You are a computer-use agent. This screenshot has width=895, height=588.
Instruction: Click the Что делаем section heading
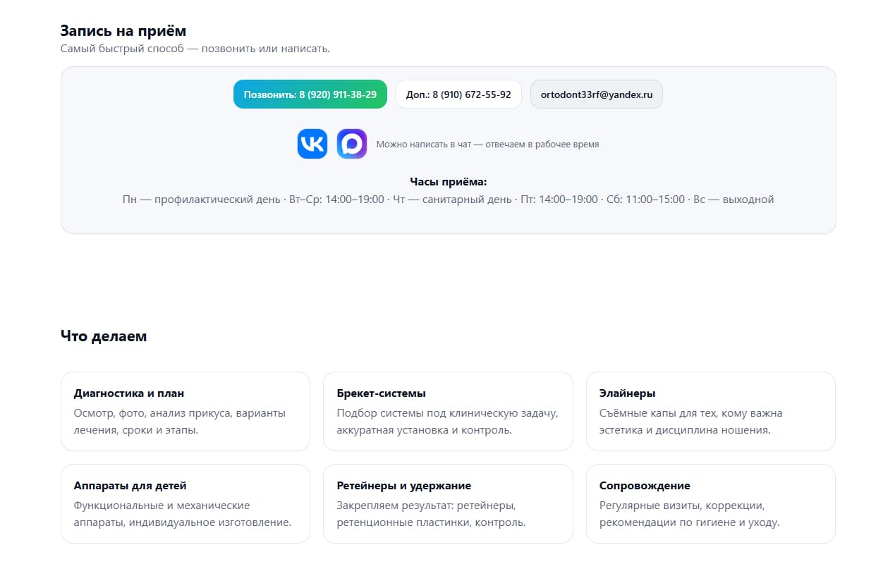pos(104,336)
